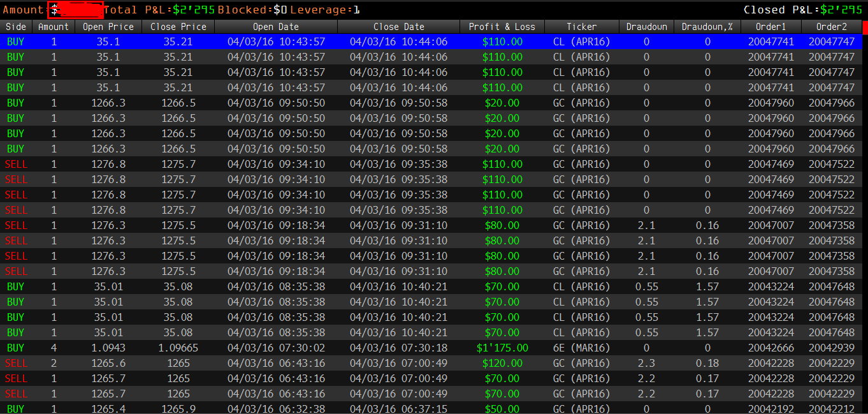Click the Close Date column header

tap(398, 27)
